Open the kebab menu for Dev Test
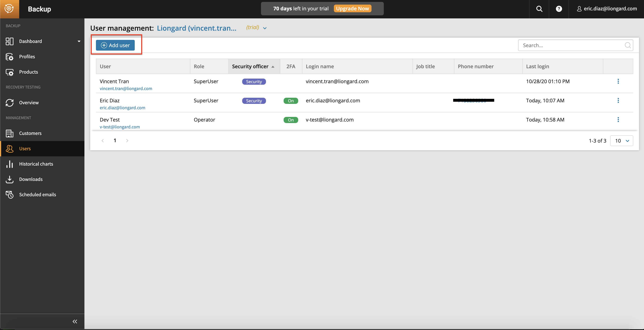Image resolution: width=644 pixels, height=330 pixels. [x=618, y=120]
